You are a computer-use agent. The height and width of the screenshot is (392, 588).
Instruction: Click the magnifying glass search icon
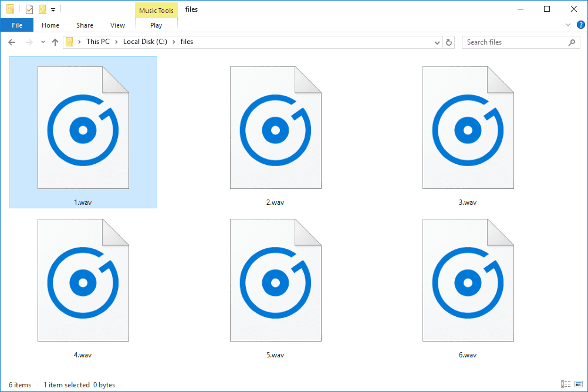click(x=572, y=42)
